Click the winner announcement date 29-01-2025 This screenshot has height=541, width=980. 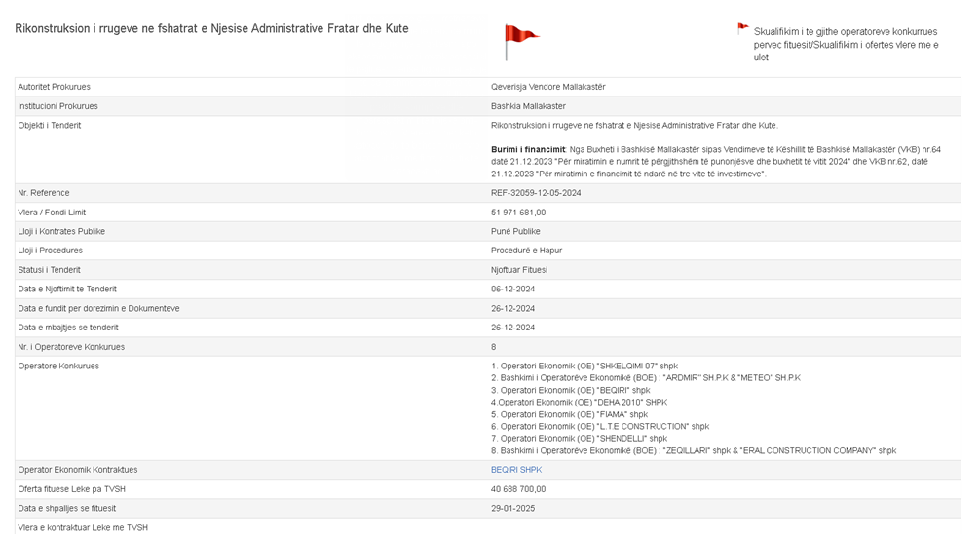pyautogui.click(x=512, y=509)
